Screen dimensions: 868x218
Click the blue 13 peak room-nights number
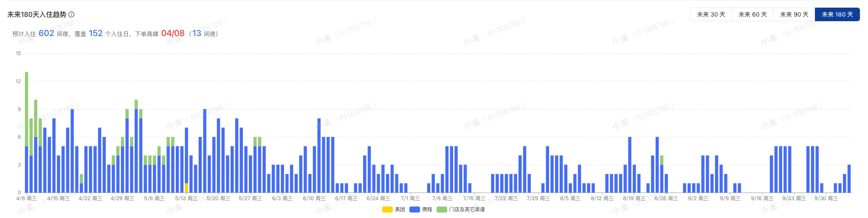pyautogui.click(x=197, y=34)
